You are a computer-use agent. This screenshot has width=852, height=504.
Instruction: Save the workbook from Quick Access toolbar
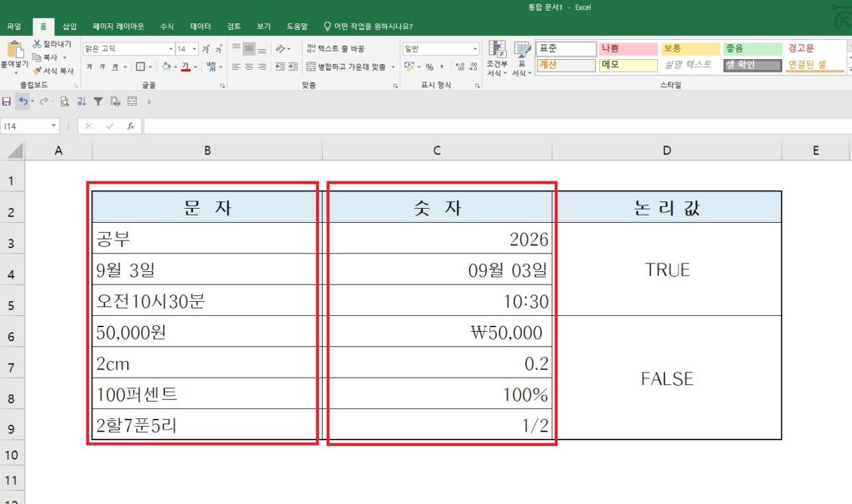(7, 101)
